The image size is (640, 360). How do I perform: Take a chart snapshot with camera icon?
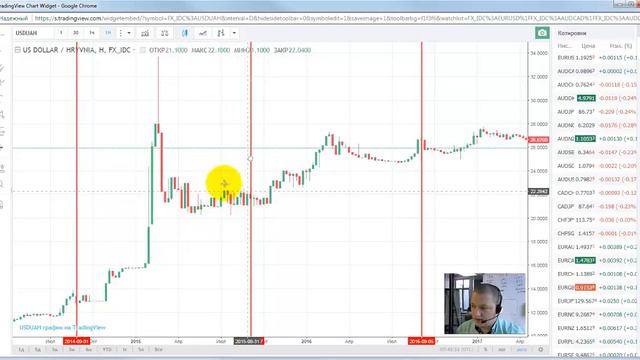[x=542, y=33]
